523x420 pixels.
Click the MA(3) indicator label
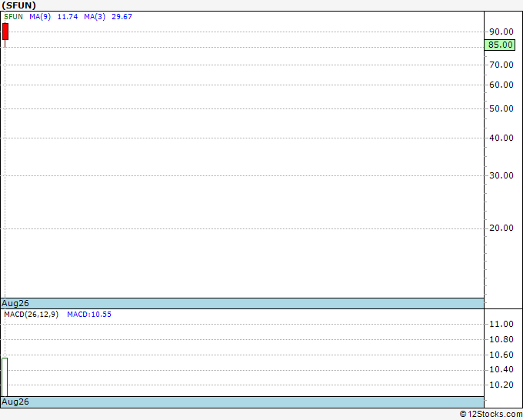click(x=95, y=17)
